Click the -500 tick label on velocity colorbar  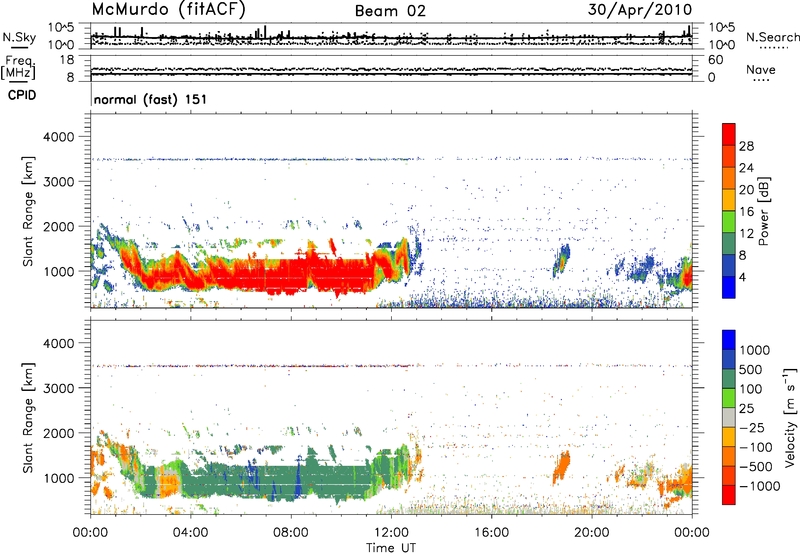756,466
